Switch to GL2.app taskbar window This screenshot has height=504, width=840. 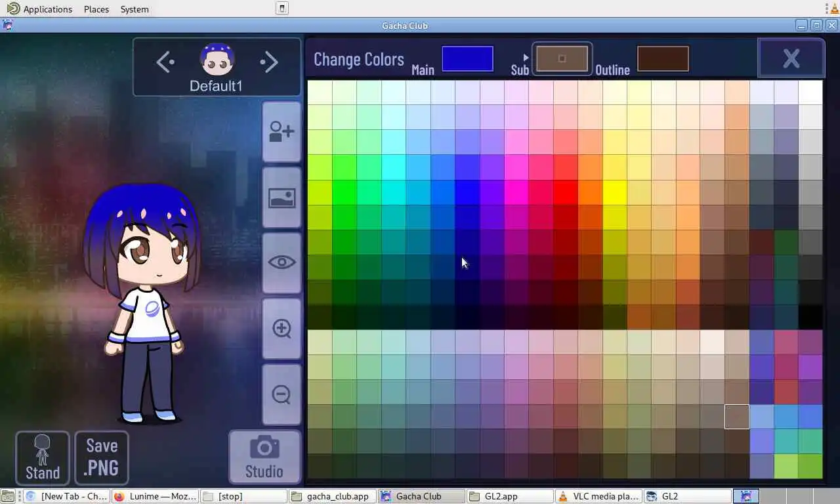(511, 496)
